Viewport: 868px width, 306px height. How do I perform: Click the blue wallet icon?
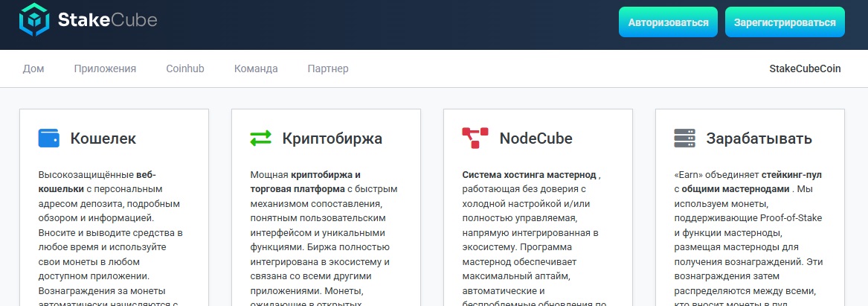[48, 138]
